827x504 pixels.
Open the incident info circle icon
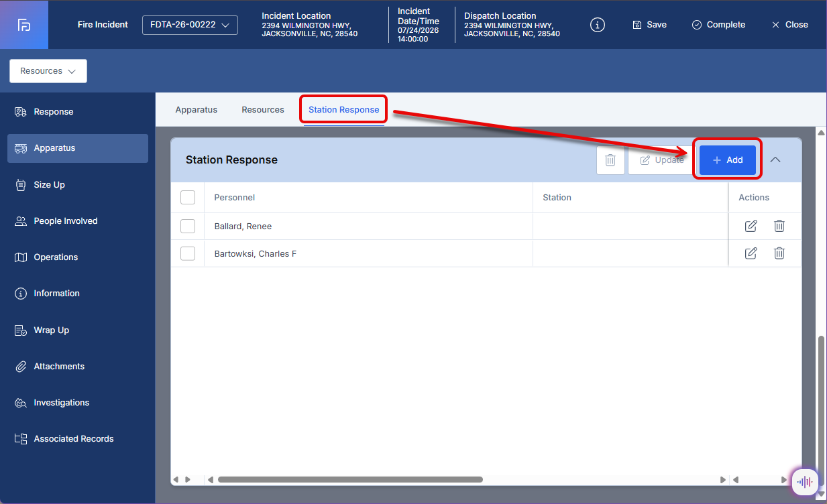pos(598,25)
